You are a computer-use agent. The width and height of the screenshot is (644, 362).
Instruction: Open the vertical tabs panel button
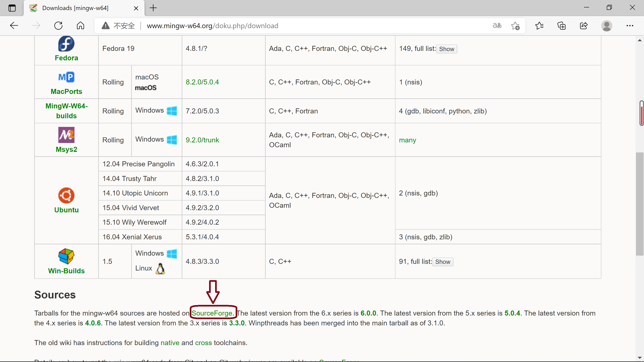tap(12, 8)
